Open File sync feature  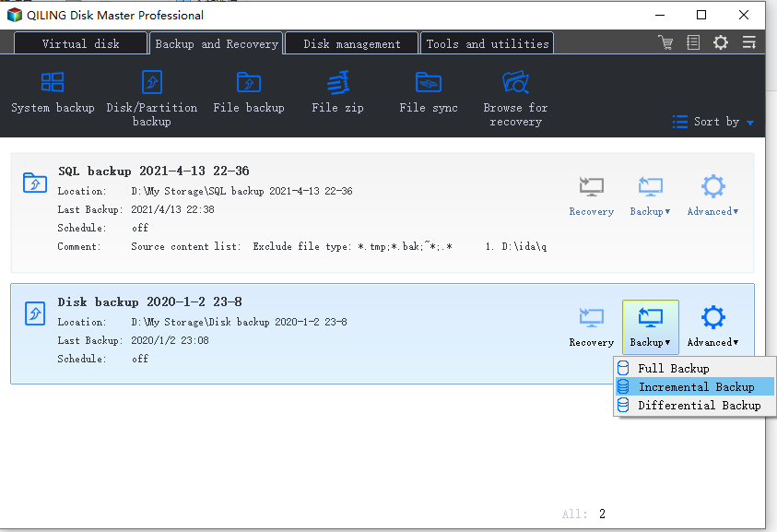429,93
